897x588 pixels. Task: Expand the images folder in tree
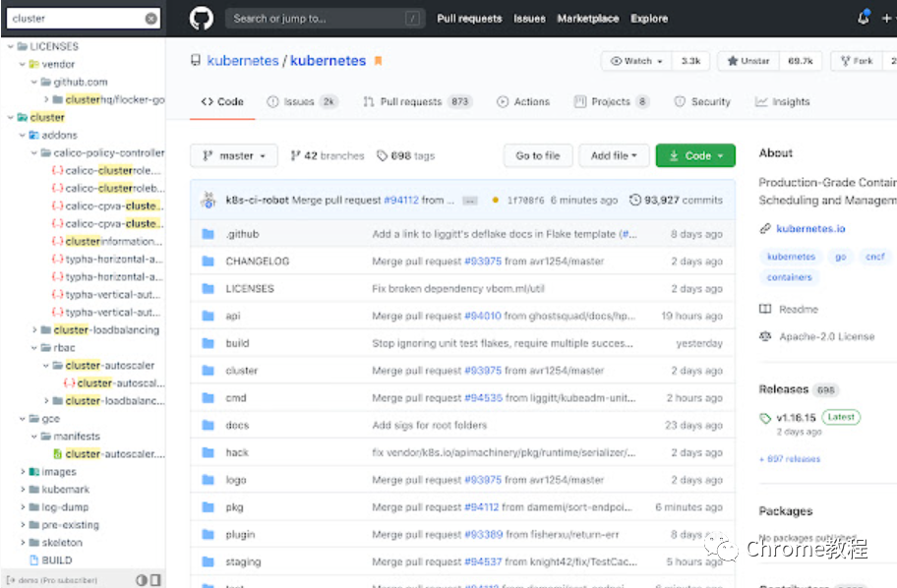[x=23, y=472]
